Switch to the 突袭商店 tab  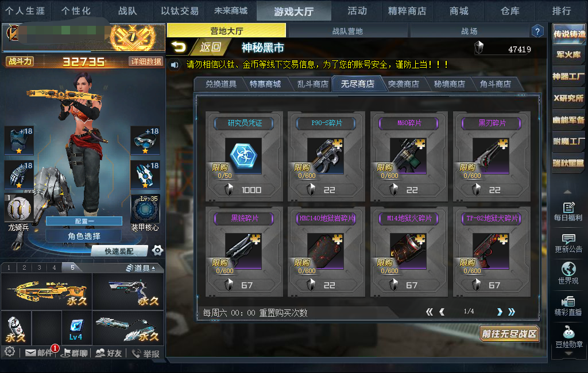click(x=404, y=84)
